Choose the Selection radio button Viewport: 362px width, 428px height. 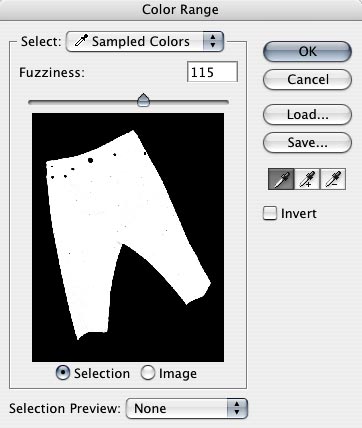pyautogui.click(x=63, y=373)
